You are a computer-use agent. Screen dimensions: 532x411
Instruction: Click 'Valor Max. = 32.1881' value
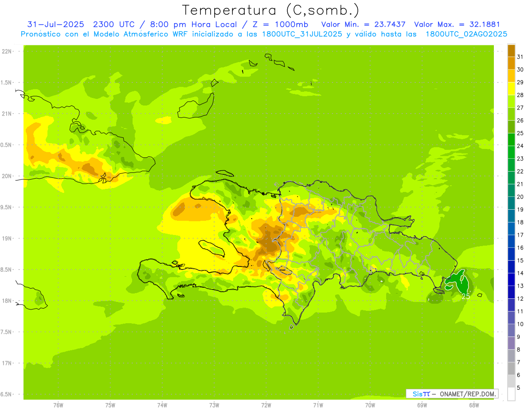[x=457, y=24]
